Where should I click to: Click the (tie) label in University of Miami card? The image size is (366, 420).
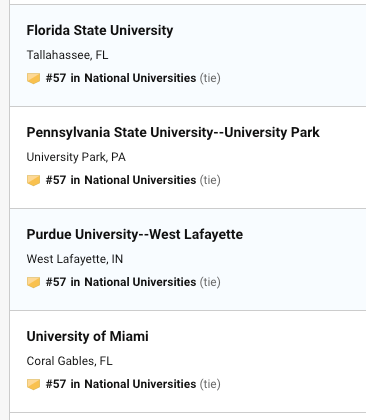210,384
